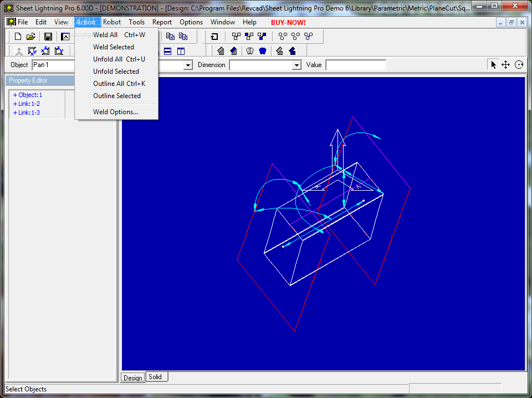Choose Outline Selected menu entry
Screen dimensions: 532x398
(116, 96)
